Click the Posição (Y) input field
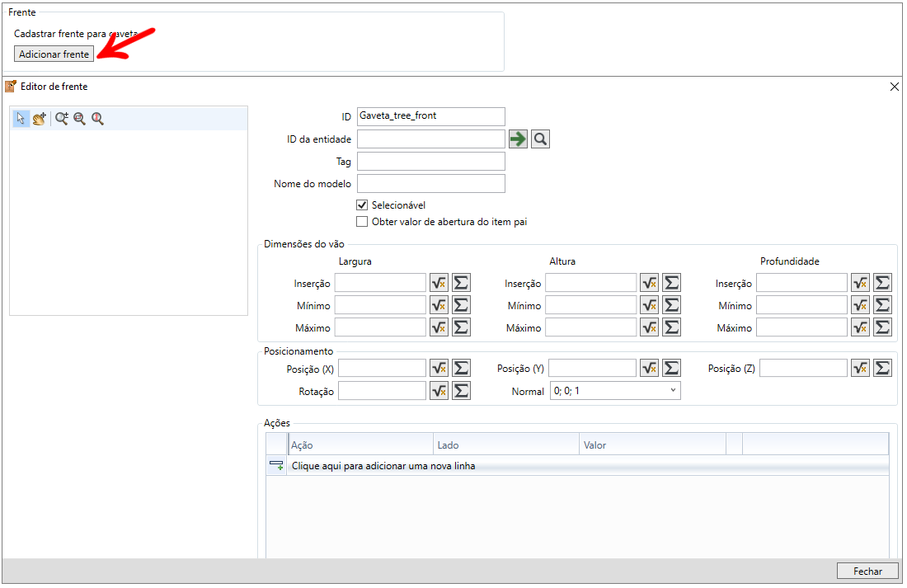The image size is (907, 588). click(592, 368)
